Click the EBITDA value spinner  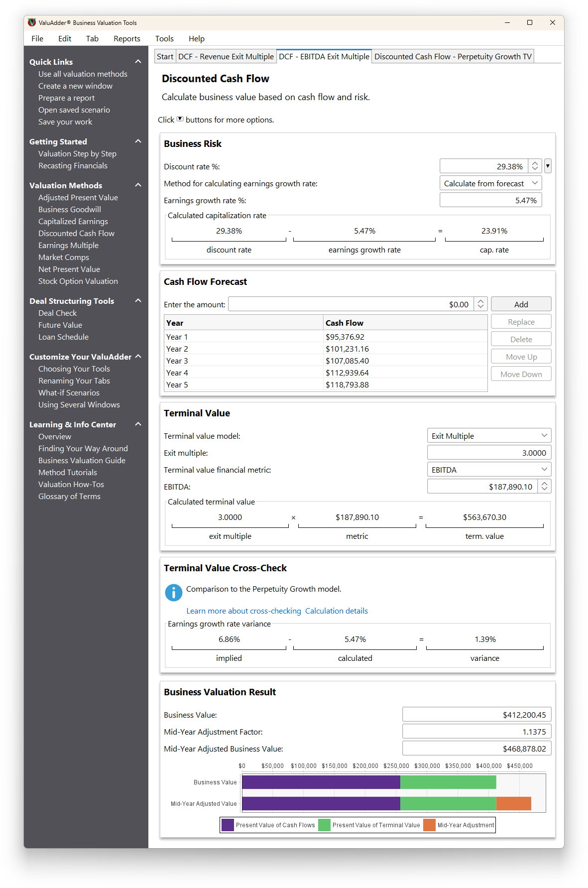coord(544,486)
